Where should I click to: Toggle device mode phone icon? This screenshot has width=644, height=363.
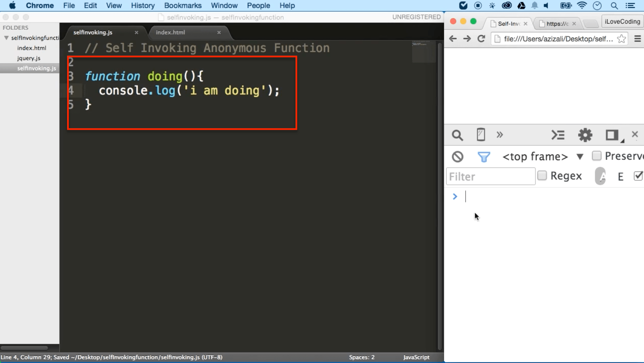click(x=481, y=135)
